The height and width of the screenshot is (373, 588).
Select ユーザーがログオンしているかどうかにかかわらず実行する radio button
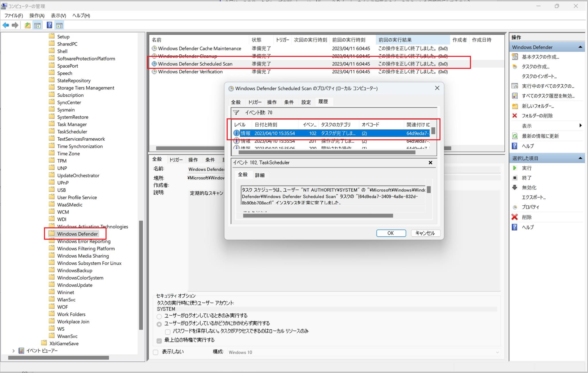coord(159,324)
